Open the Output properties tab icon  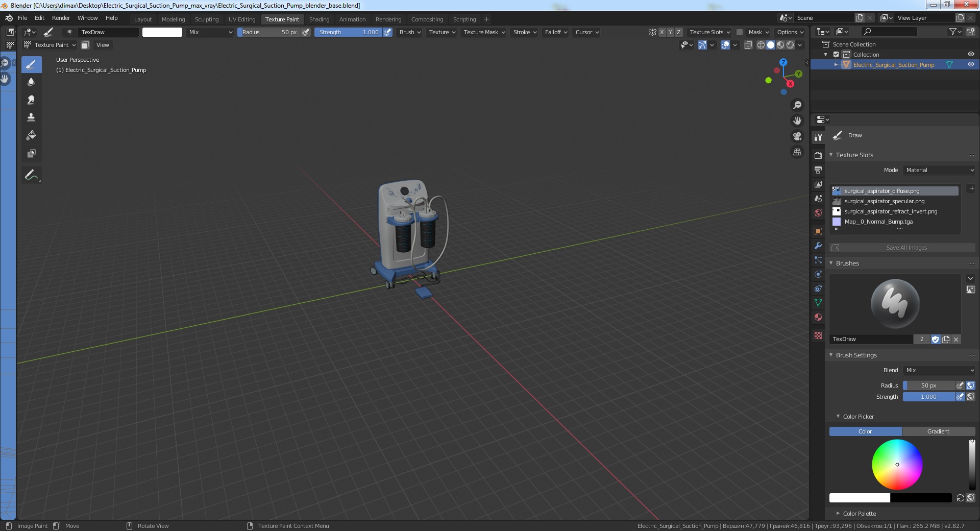tap(818, 170)
